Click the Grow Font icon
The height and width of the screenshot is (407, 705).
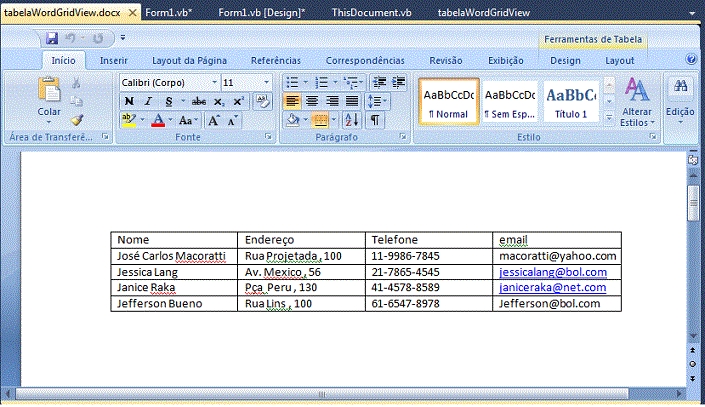coord(214,120)
